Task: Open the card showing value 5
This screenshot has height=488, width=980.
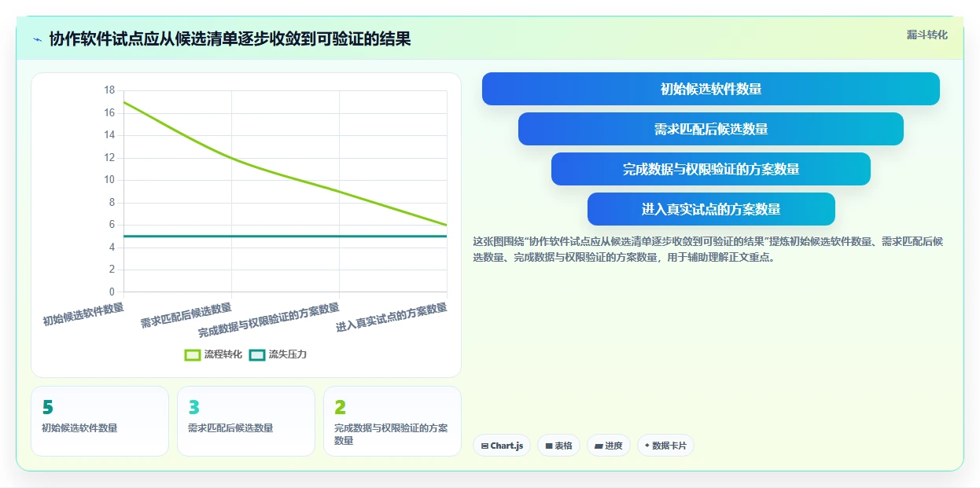Action: click(x=100, y=421)
